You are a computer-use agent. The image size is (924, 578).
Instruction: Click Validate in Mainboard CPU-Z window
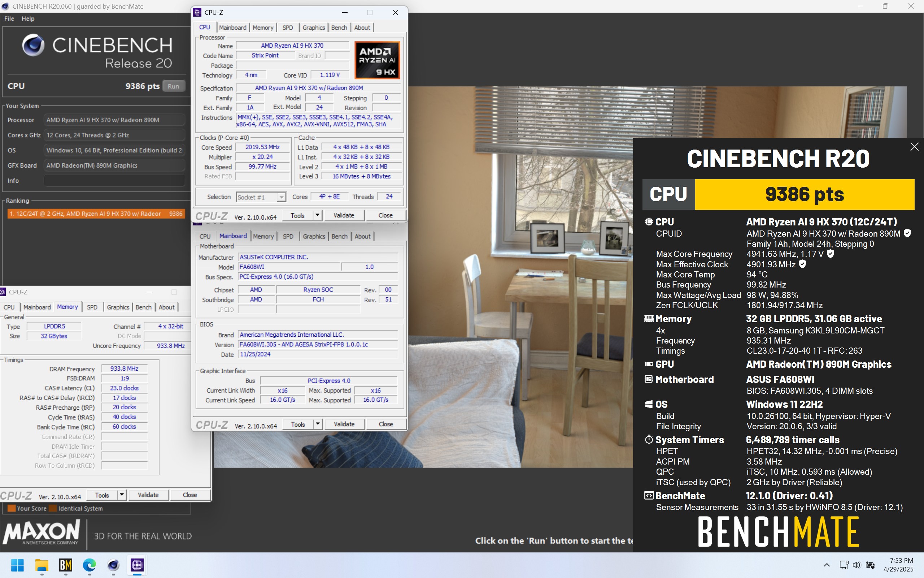coord(344,424)
